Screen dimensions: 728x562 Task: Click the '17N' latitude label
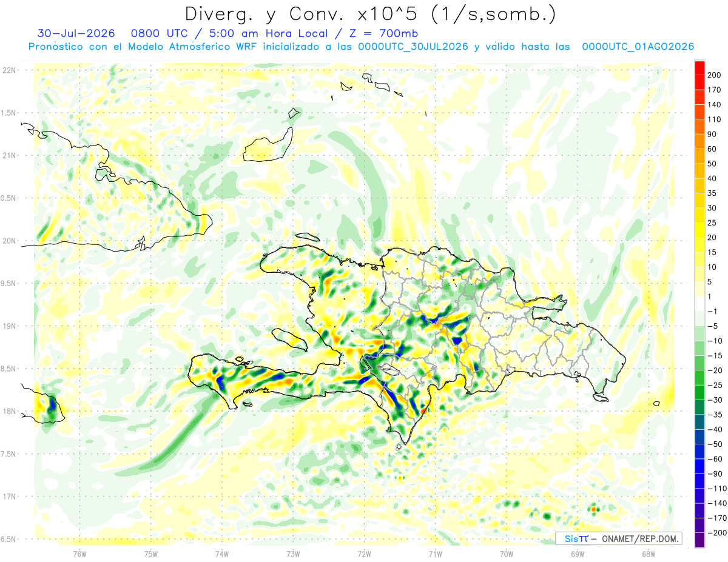(x=10, y=497)
